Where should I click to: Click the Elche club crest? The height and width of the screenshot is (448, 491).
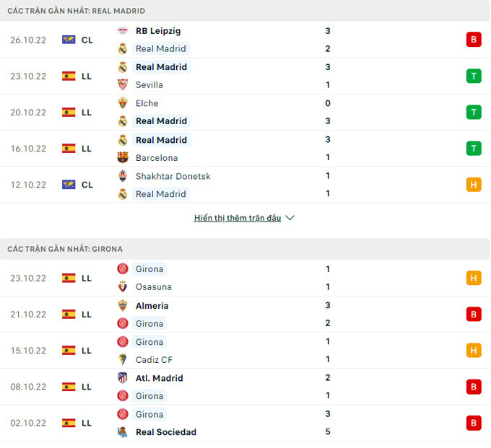(x=123, y=103)
